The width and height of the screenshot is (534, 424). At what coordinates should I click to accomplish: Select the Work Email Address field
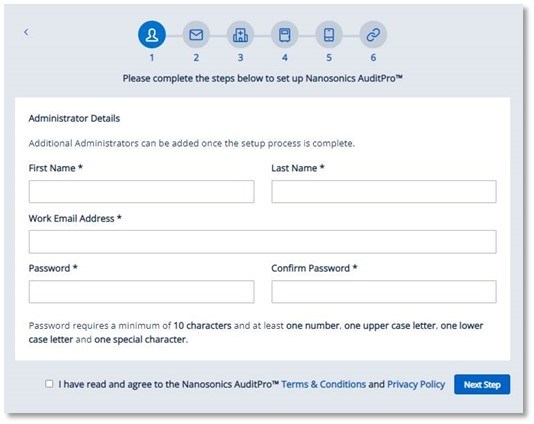tap(263, 242)
